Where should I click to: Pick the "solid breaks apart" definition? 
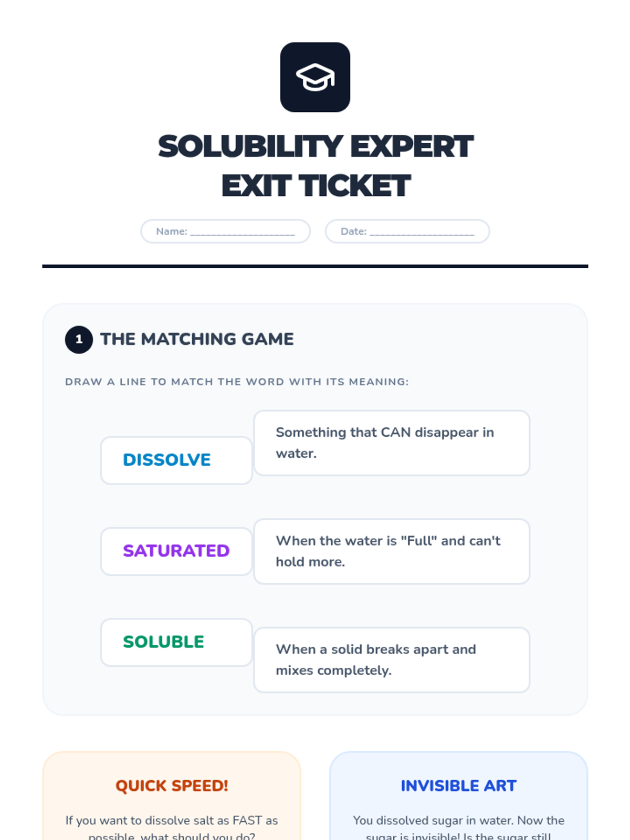click(x=392, y=660)
